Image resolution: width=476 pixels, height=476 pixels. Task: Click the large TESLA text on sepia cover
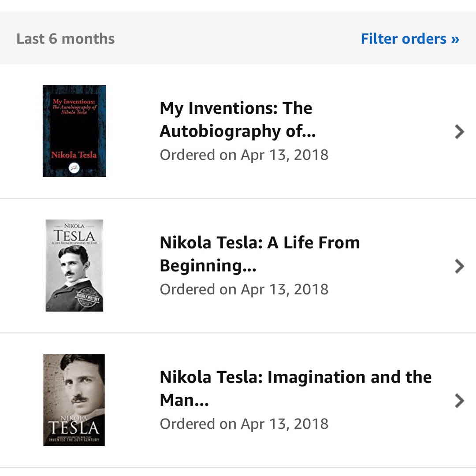74,428
